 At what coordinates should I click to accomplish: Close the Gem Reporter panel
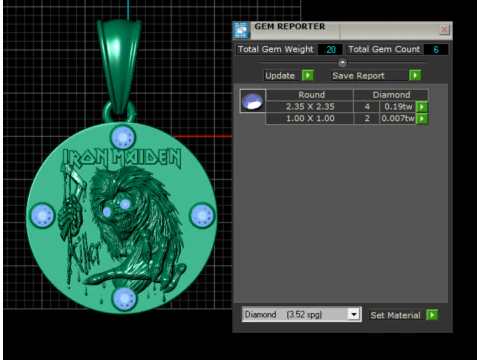click(444, 30)
